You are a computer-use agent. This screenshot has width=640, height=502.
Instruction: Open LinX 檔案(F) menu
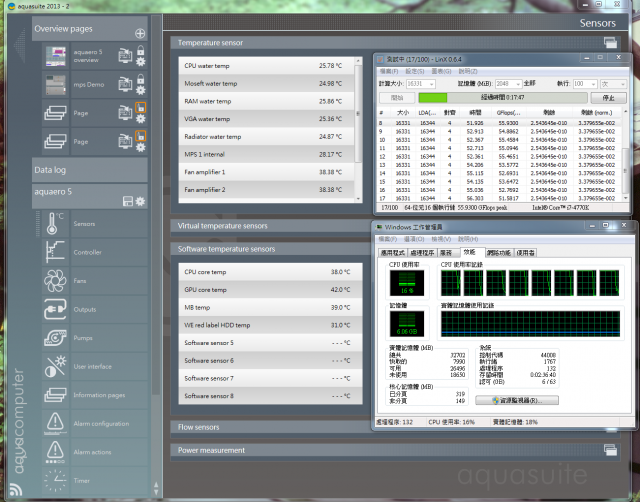[x=389, y=71]
